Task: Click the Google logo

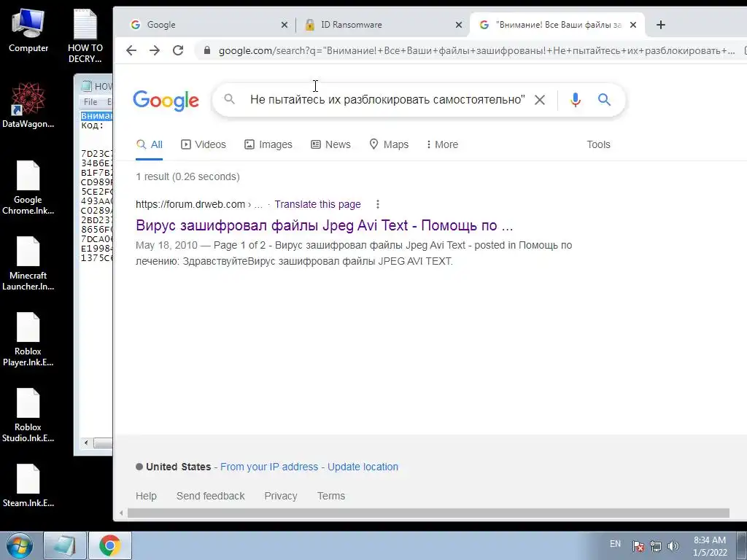Action: [166, 100]
